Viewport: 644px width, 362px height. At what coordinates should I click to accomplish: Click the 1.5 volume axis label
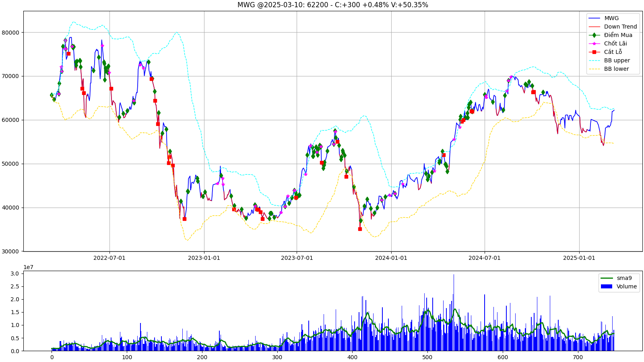click(x=15, y=313)
